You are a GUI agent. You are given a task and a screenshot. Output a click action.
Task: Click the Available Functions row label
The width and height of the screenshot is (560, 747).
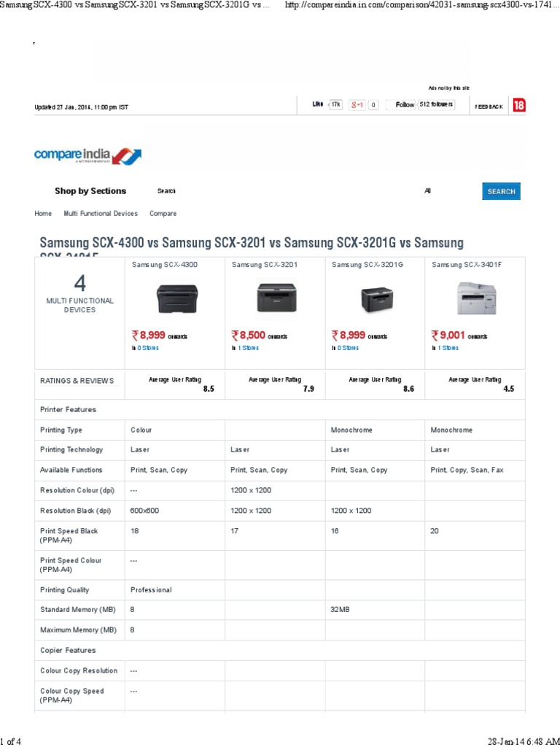pos(71,471)
